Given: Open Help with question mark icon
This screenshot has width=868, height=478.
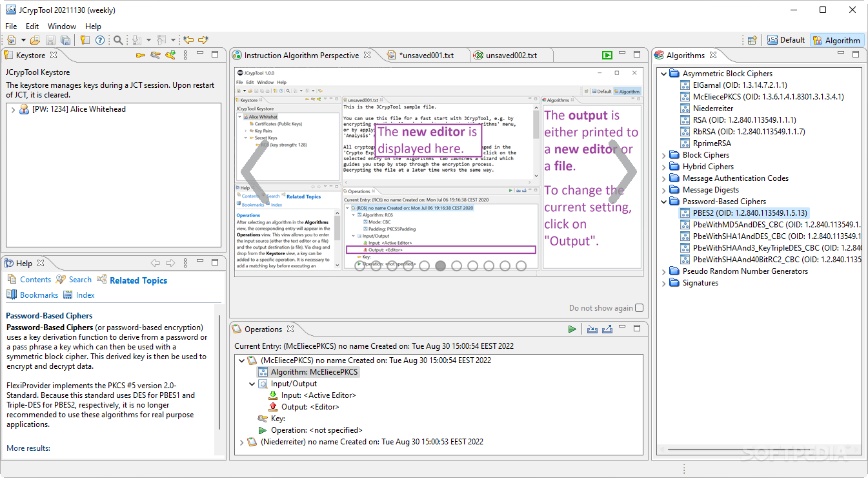Looking at the screenshot, I should [x=100, y=40].
